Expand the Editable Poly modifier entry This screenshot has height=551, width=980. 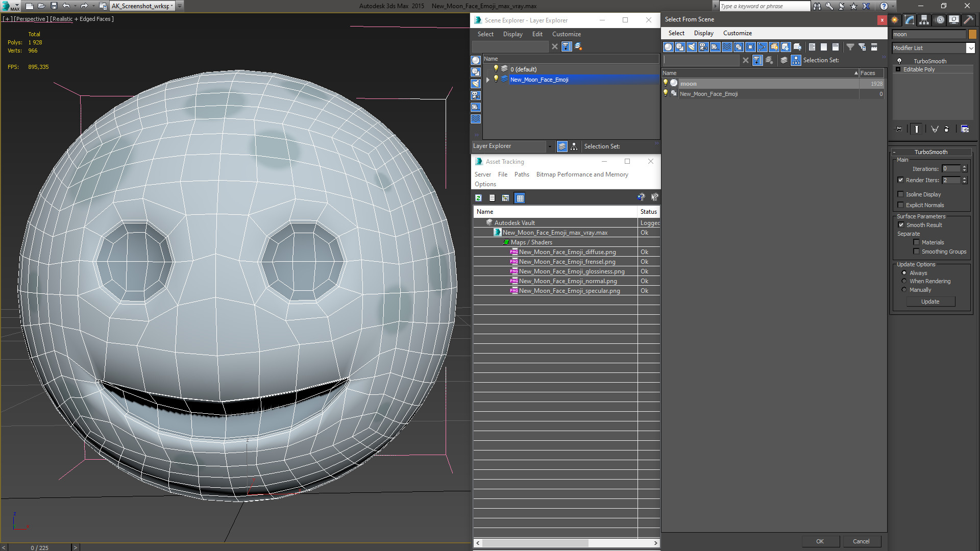click(x=898, y=69)
